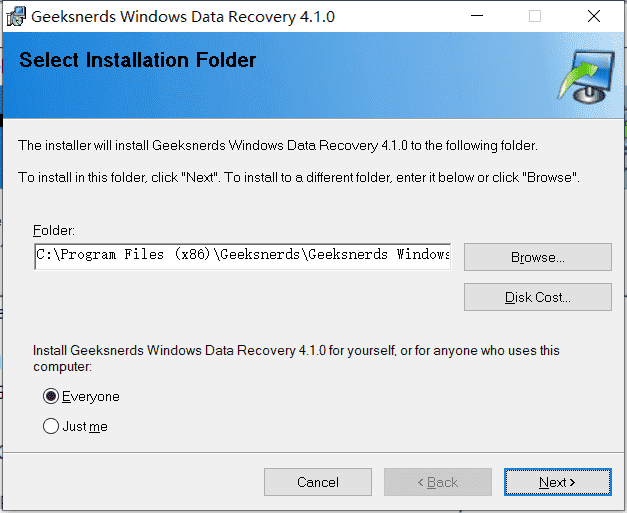Click the window title Geeksnerds Windows Data Recovery 4.1.0
Viewport: 627px width, 513px height.
183,17
